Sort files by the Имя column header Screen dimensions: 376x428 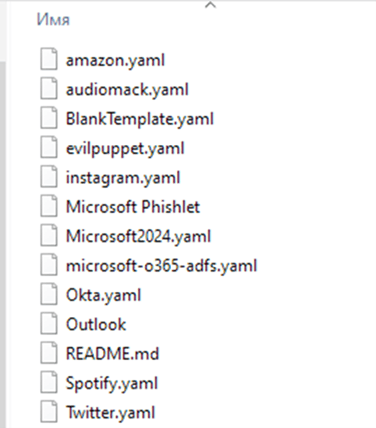coord(53,20)
